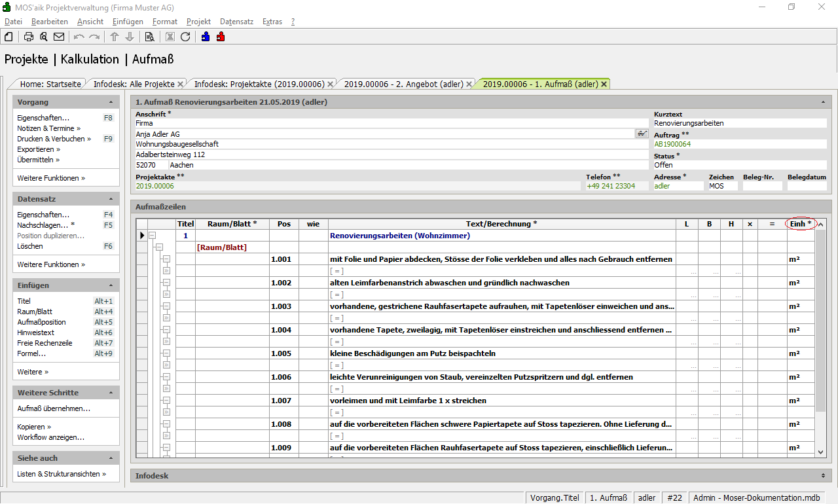Click the document search toolbar icon
The width and height of the screenshot is (838, 504).
[149, 37]
